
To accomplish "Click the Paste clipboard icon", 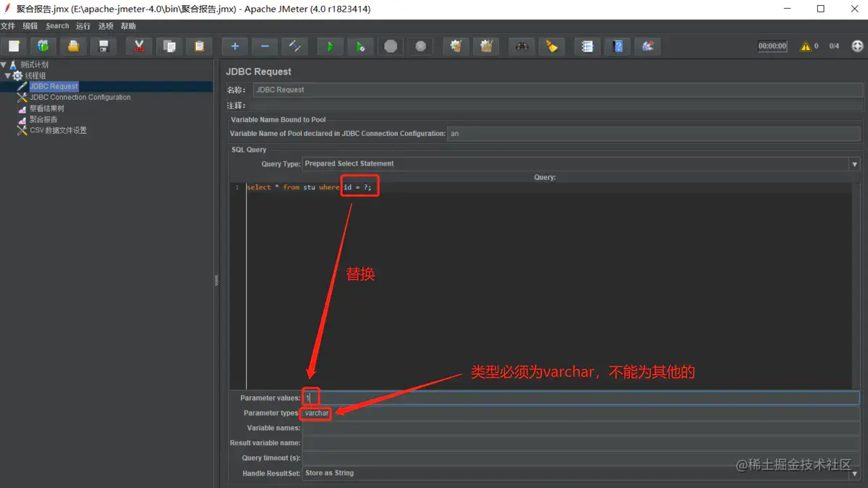I will (x=199, y=46).
